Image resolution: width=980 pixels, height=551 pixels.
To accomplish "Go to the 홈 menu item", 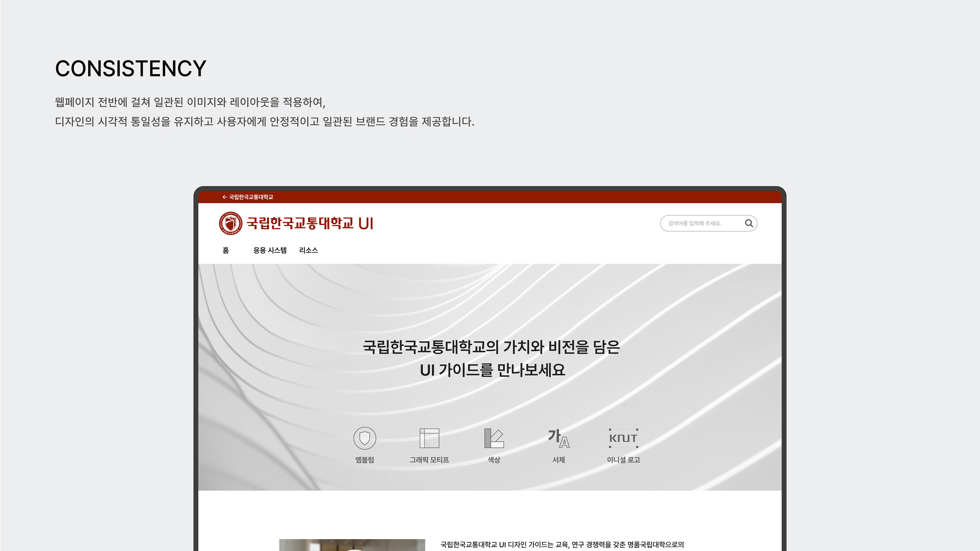I will click(226, 250).
